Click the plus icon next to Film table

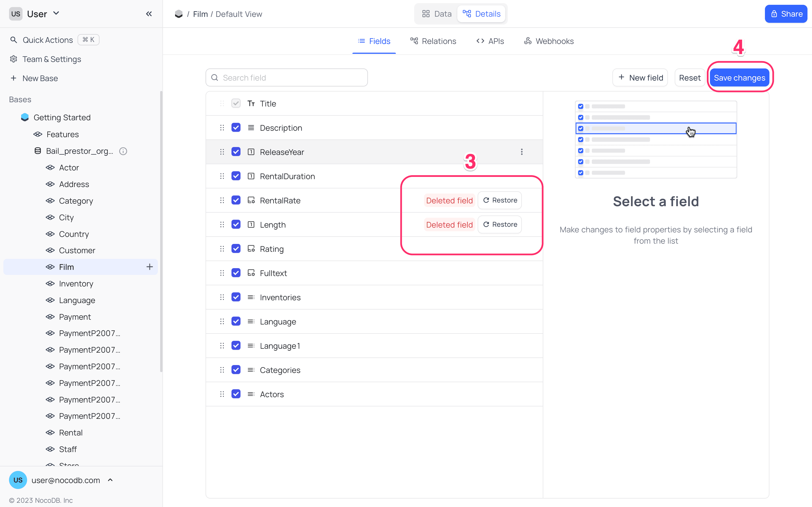150,267
